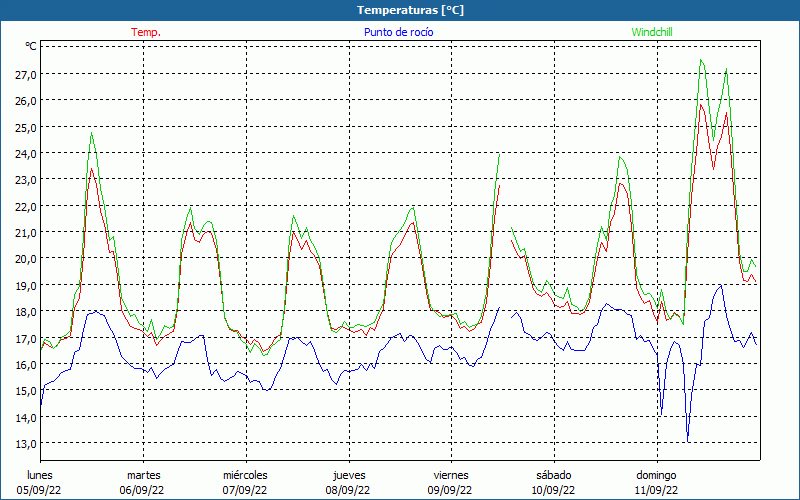Click the 05/09/22 date label
Viewport: 800px width, 500px height.
coord(39,490)
